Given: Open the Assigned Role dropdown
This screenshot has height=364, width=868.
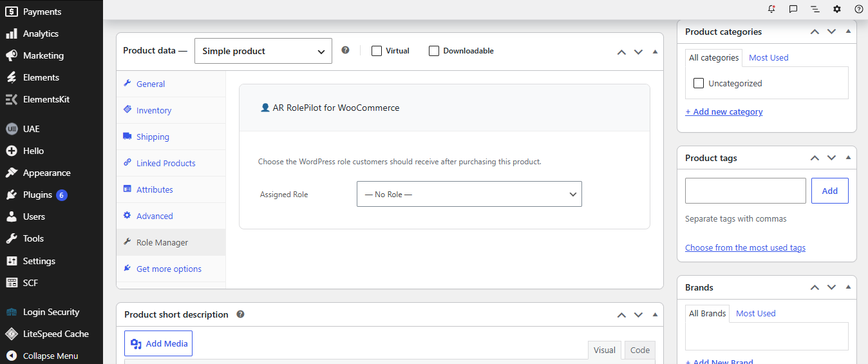Looking at the screenshot, I should pyautogui.click(x=469, y=194).
